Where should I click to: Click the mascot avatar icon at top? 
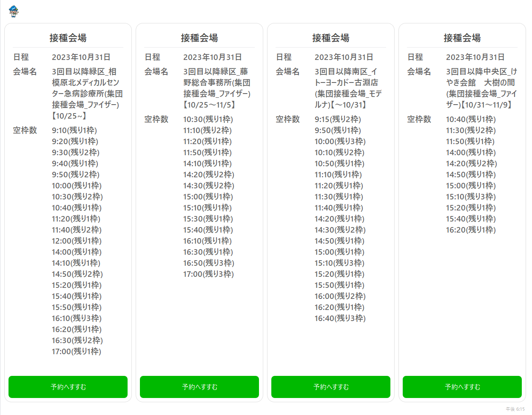click(x=14, y=11)
